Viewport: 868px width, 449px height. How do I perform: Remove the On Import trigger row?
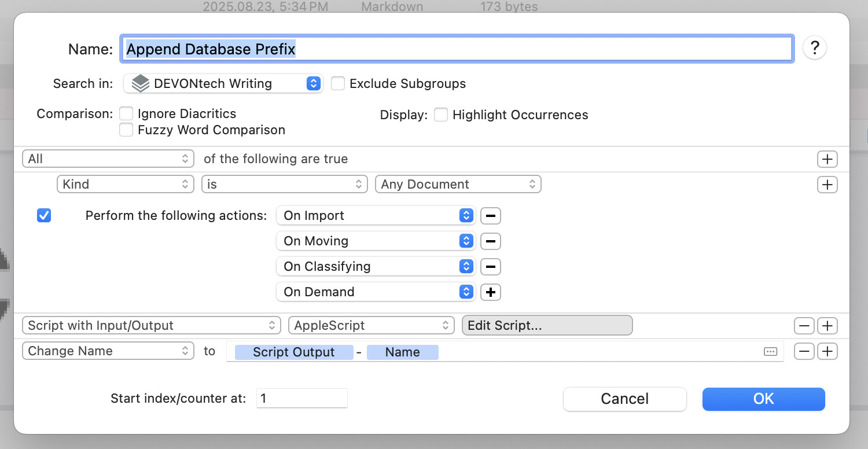pyautogui.click(x=491, y=216)
